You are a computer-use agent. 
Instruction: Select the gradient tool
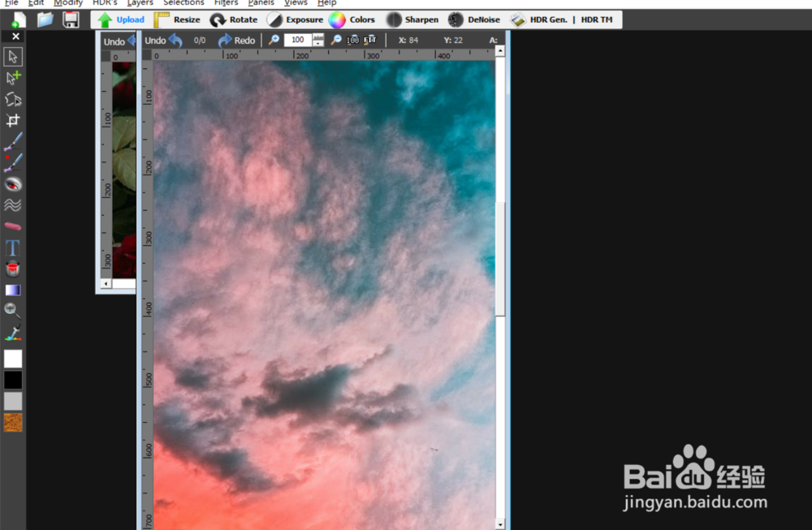[13, 290]
